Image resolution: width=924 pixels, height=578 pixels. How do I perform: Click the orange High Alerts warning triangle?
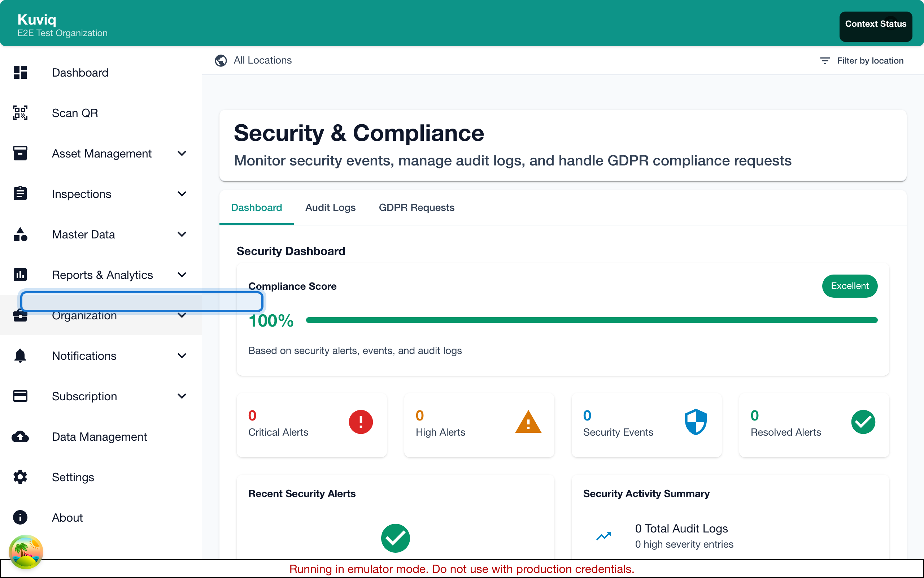pyautogui.click(x=528, y=422)
